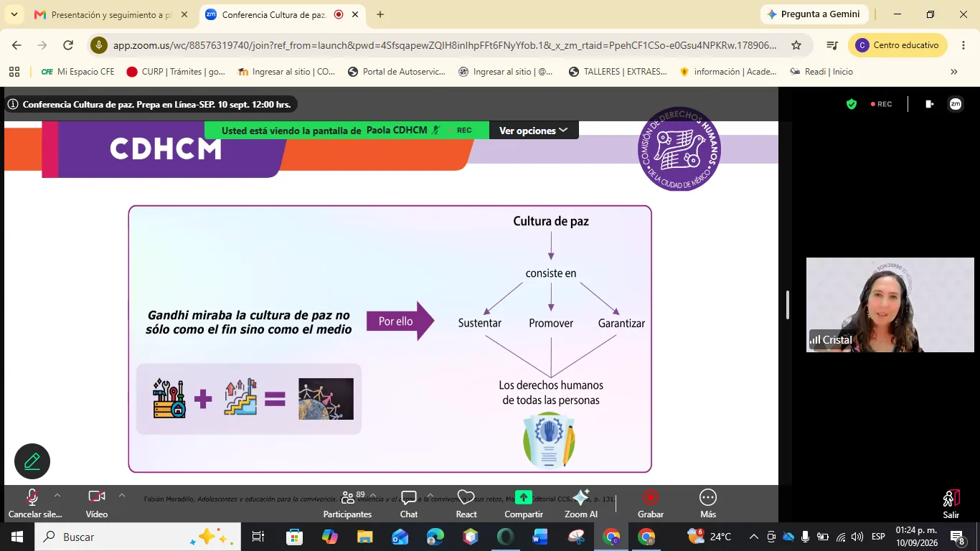This screenshot has height=551, width=980.
Task: Open Portal de Autoservicio bookmark
Action: click(397, 72)
